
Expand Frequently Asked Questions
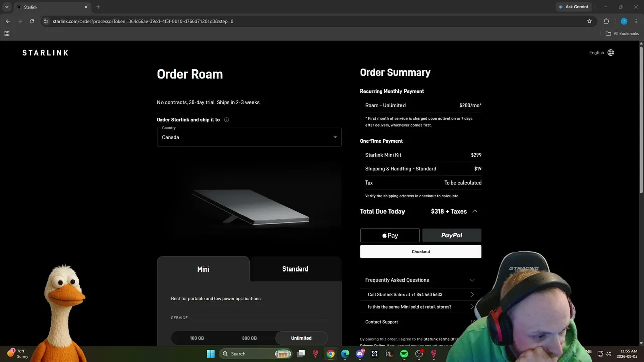click(x=421, y=280)
